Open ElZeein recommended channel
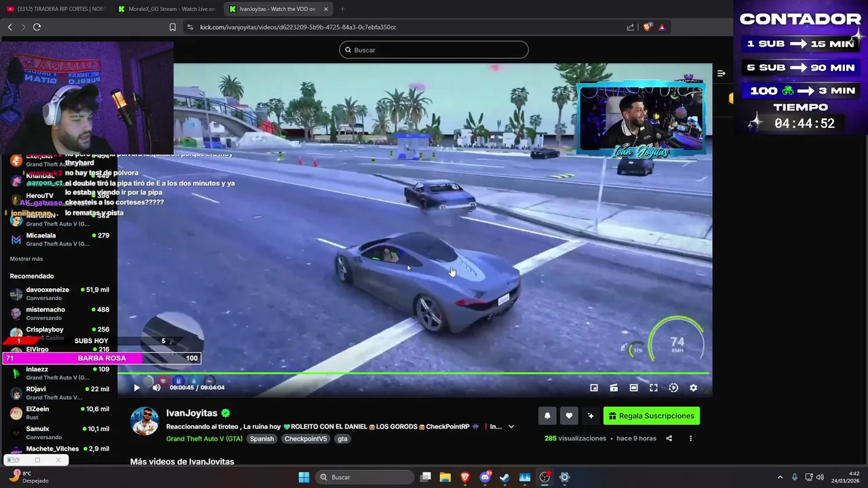868x488 pixels. 59,413
